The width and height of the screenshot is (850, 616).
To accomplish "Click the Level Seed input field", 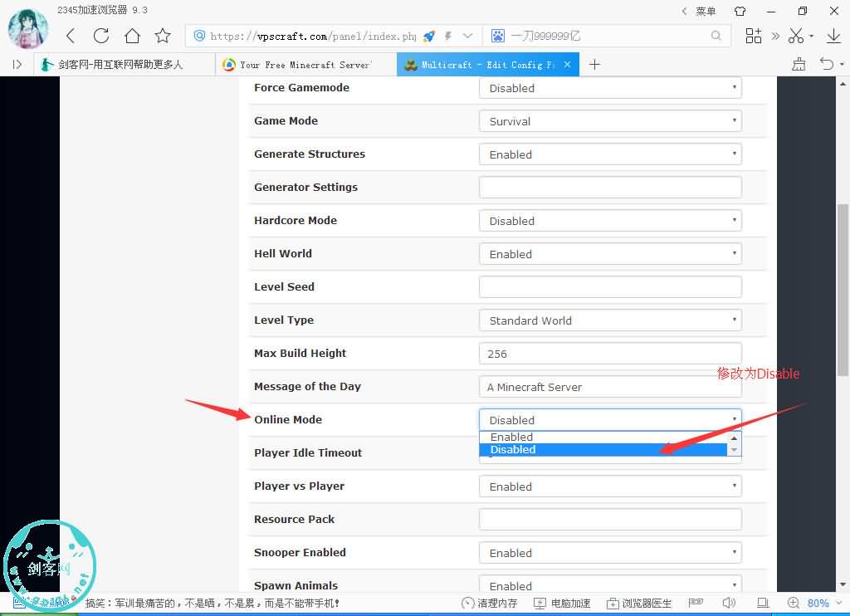I will [610, 287].
